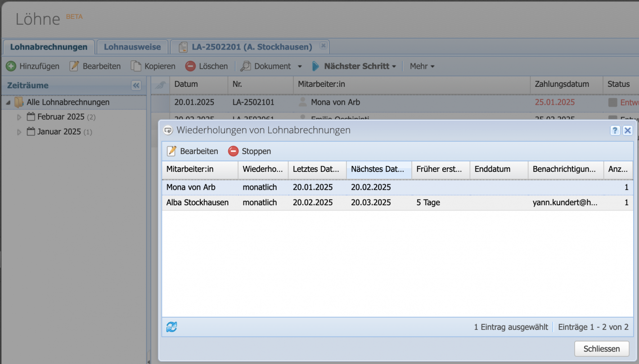Click the Bearbeiten pencil icon in main toolbar

coord(74,66)
